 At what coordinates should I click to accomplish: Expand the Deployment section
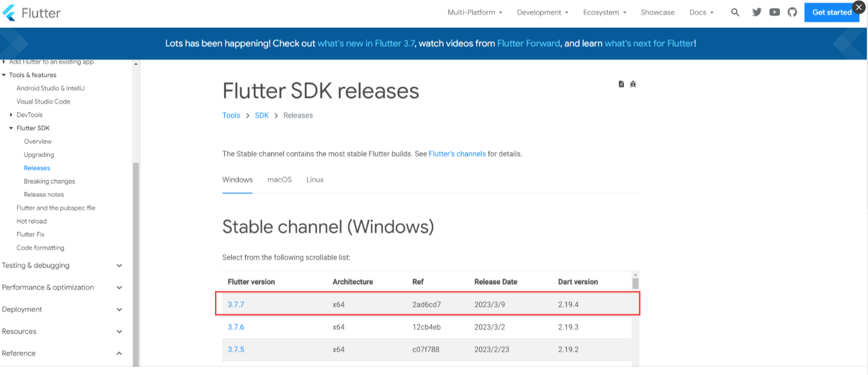(x=62, y=310)
